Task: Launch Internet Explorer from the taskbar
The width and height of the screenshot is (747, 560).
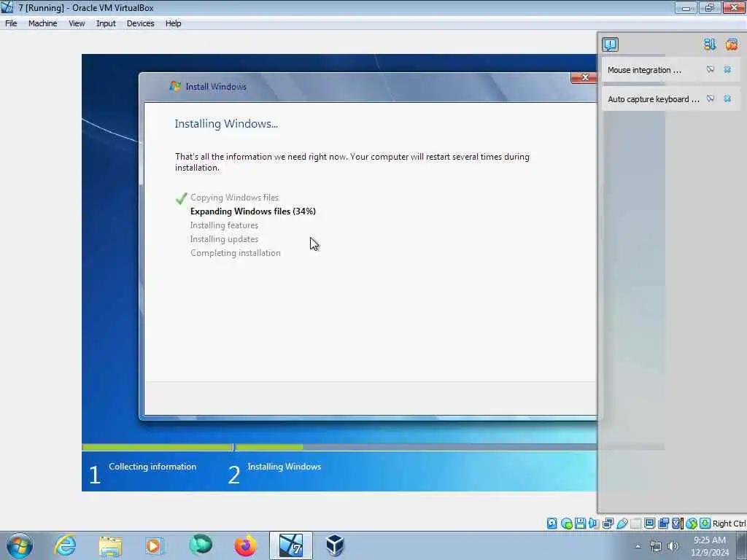Action: coord(65,545)
